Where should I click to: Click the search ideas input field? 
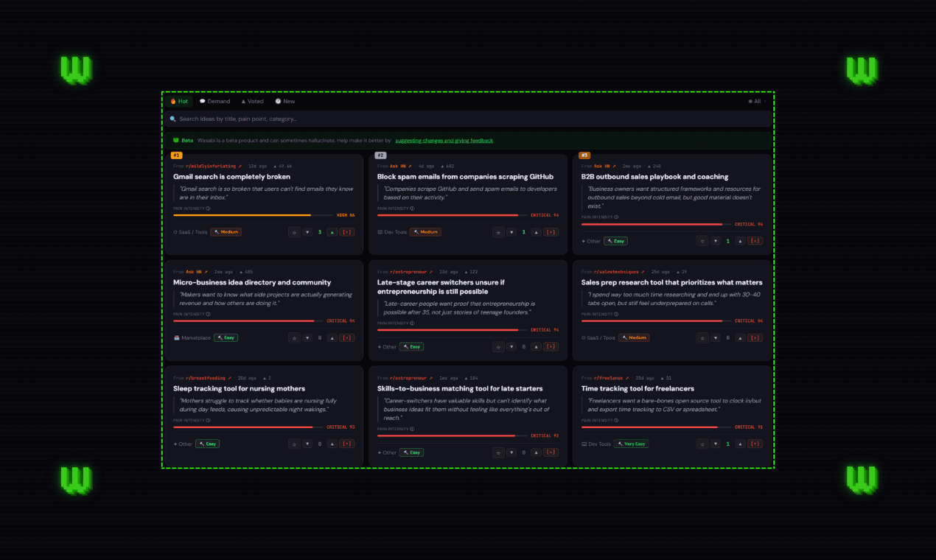[x=464, y=119]
